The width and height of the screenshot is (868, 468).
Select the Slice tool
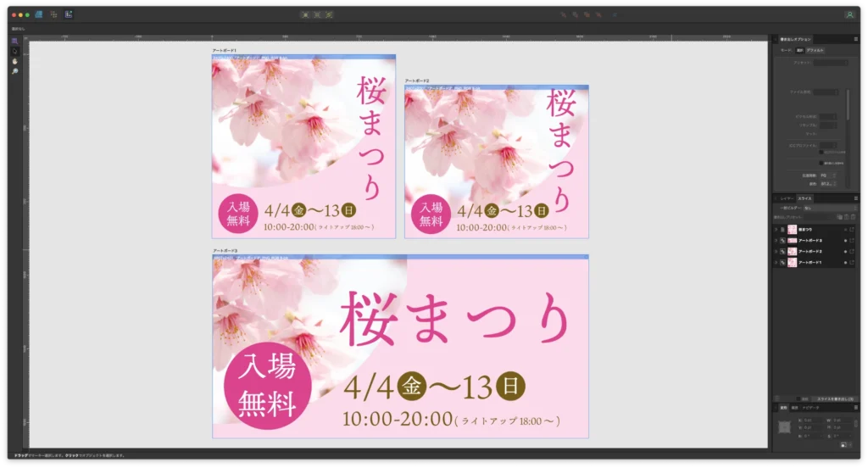tap(14, 41)
